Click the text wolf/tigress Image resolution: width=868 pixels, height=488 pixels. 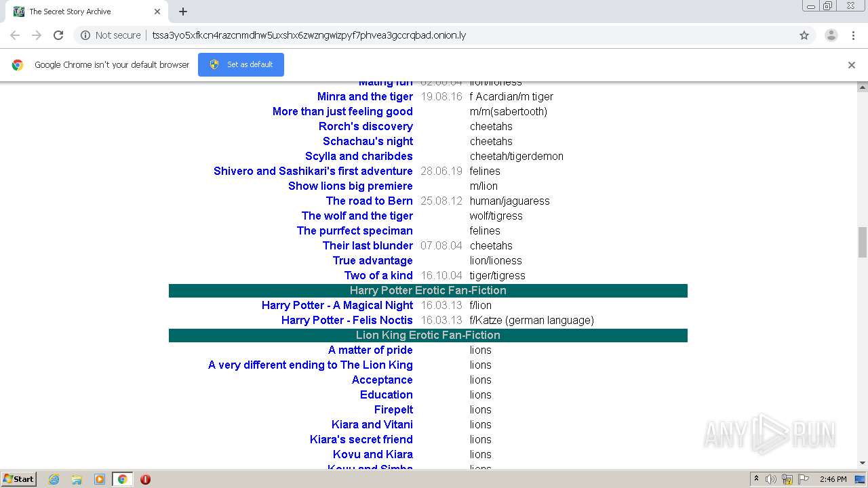[496, 216]
